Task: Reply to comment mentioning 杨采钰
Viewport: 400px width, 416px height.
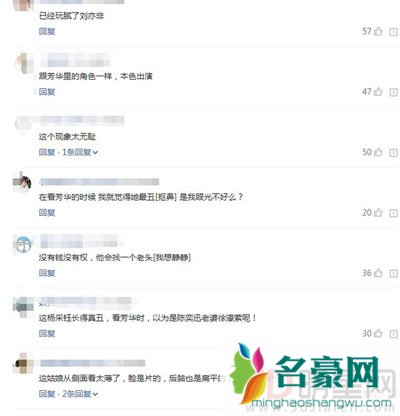Action: coord(47,333)
